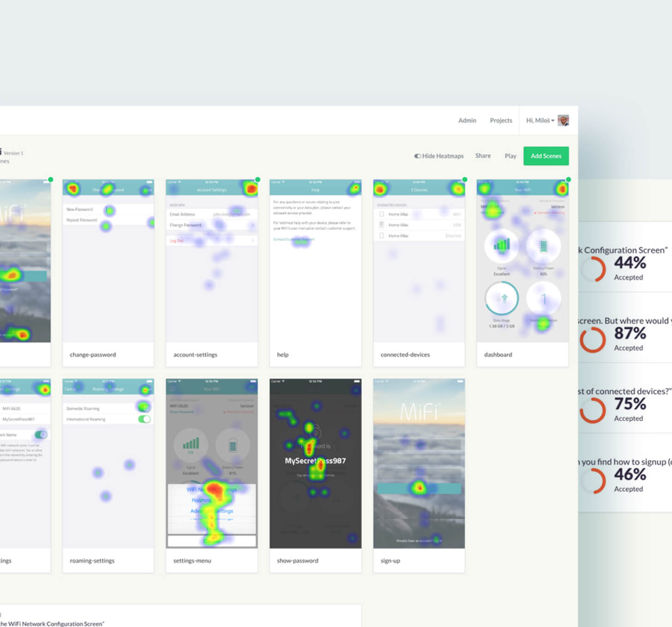Click the show-password scene label
672x627 pixels.
298,561
